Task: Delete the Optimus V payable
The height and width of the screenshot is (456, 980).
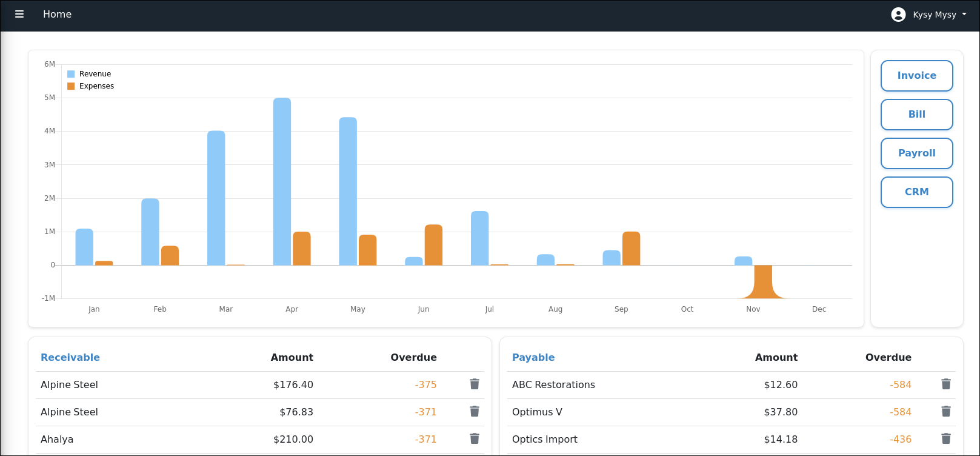Action: [x=945, y=411]
